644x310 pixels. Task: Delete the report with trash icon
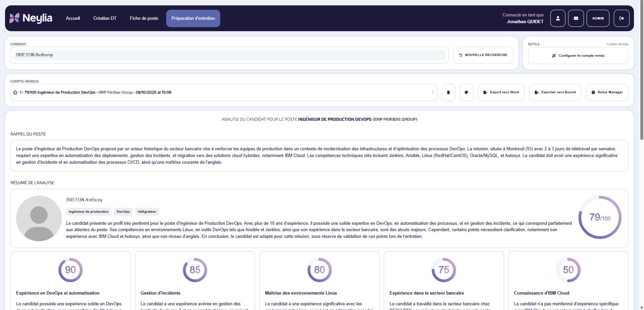tap(448, 92)
